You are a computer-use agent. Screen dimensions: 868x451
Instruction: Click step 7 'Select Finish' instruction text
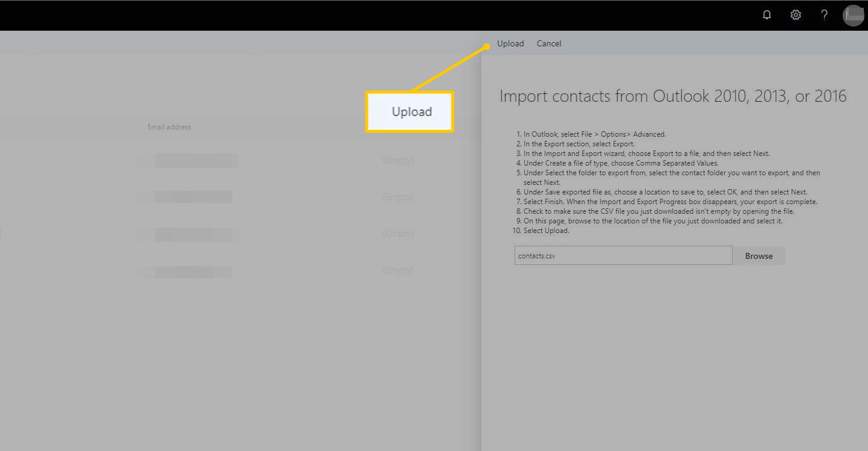coord(671,202)
